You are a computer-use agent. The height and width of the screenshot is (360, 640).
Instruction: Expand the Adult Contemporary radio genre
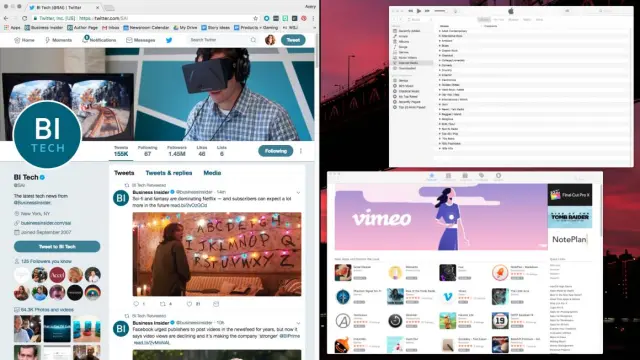pyautogui.click(x=454, y=31)
